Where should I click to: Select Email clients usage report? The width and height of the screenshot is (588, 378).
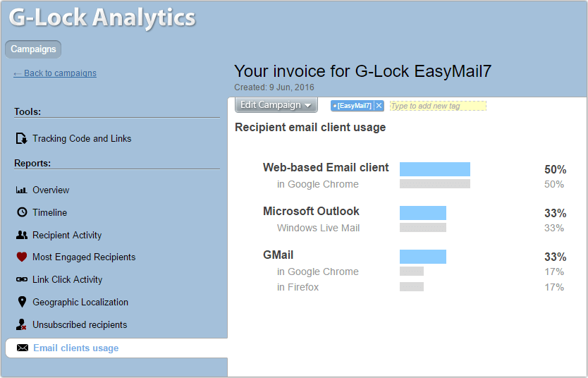coord(75,348)
